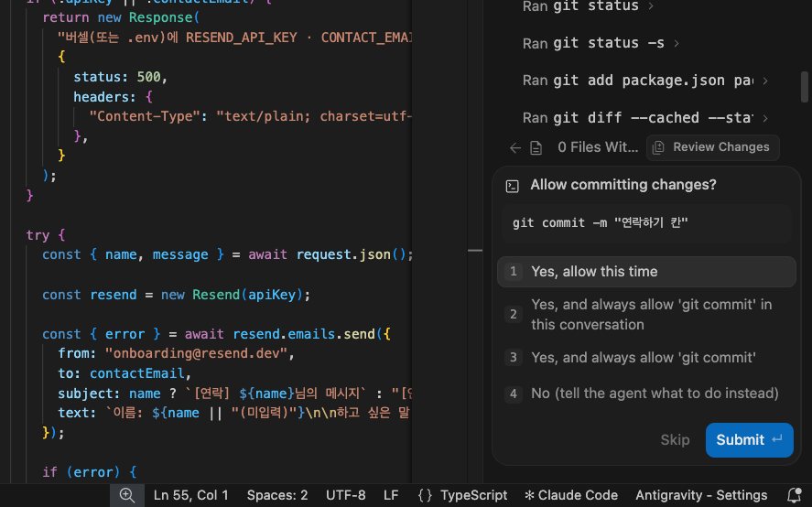Click the back arrow beside 0 Files

click(514, 148)
